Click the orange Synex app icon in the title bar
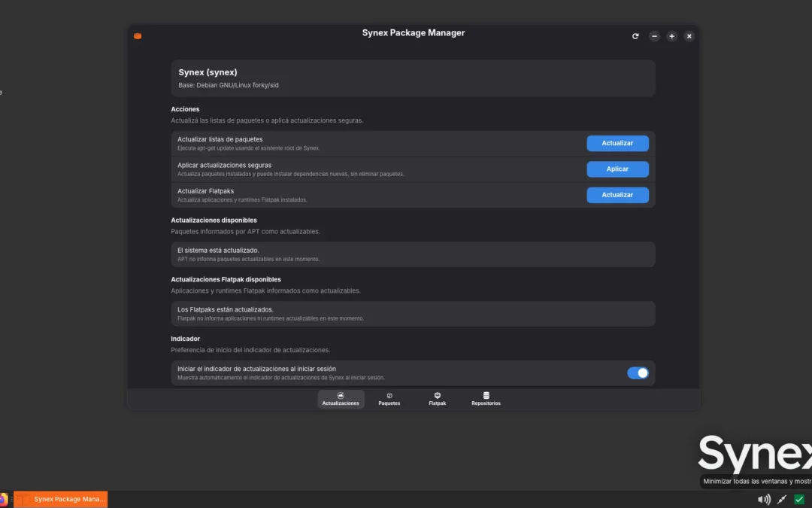Image resolution: width=812 pixels, height=508 pixels. coord(138,36)
